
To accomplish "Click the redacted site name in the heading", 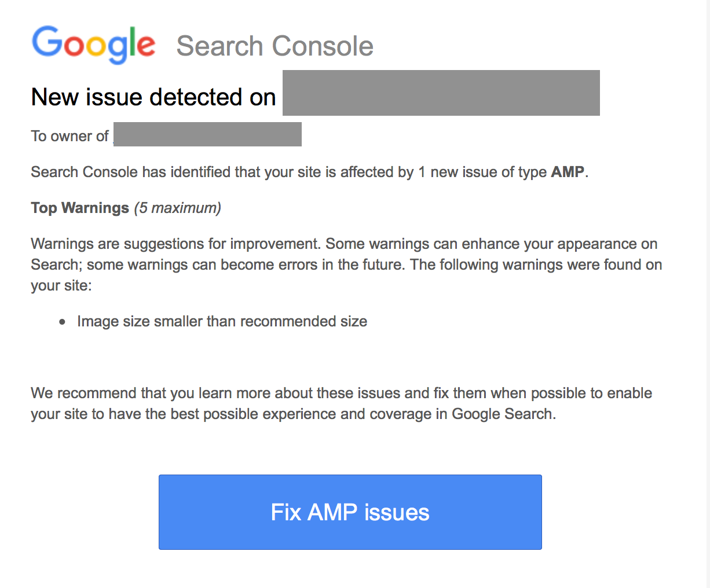I will (x=441, y=93).
